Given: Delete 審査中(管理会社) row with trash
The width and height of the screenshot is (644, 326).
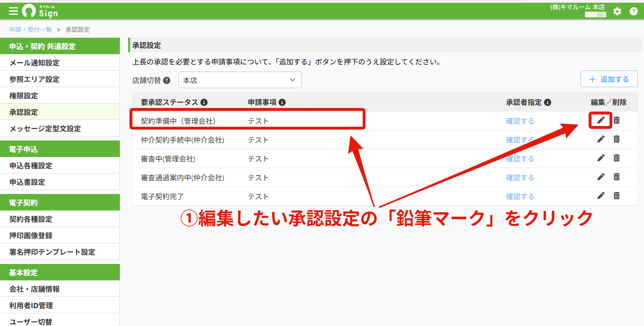Looking at the screenshot, I should point(617,158).
